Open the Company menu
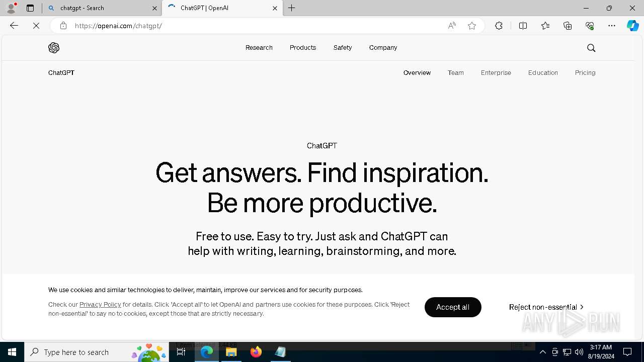644x362 pixels. [383, 48]
